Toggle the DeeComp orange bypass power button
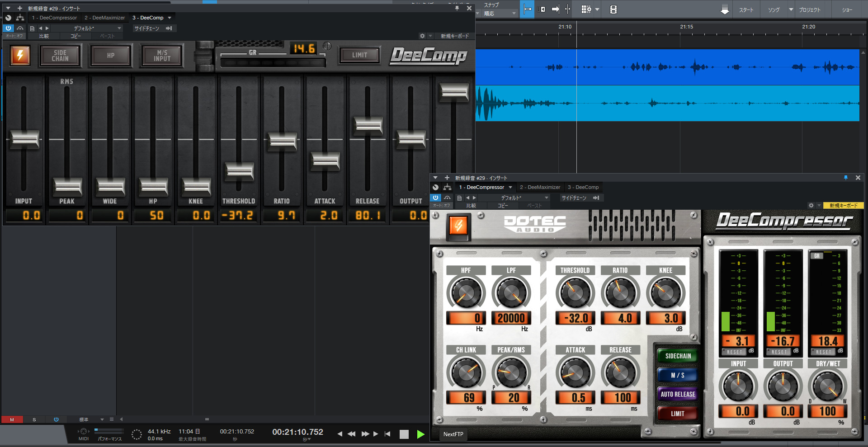 (x=20, y=56)
